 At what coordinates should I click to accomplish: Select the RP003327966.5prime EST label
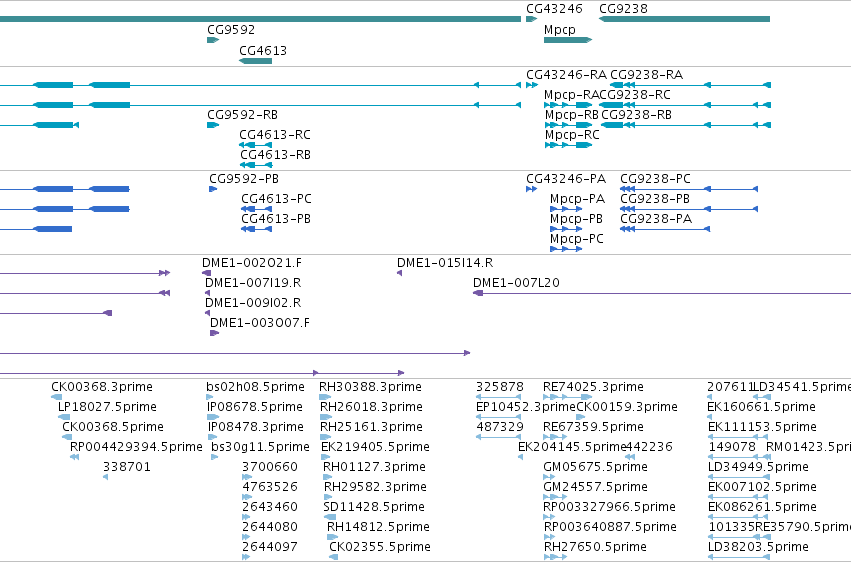(609, 507)
